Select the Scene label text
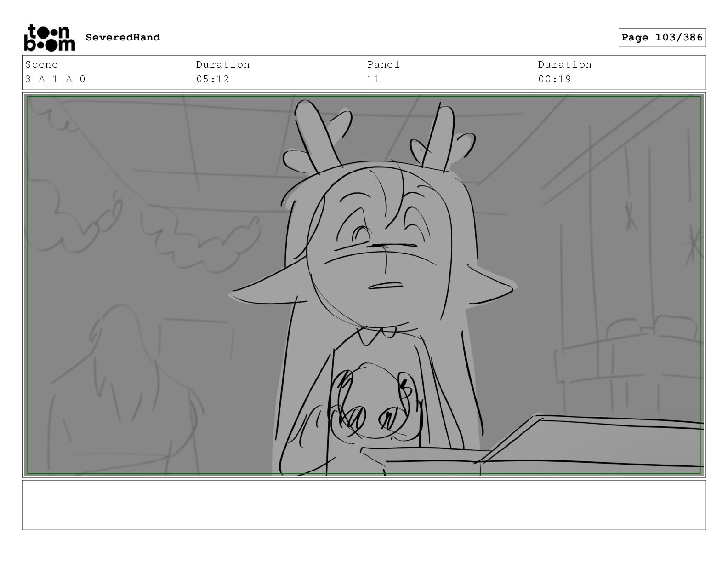The width and height of the screenshot is (728, 563). [41, 64]
